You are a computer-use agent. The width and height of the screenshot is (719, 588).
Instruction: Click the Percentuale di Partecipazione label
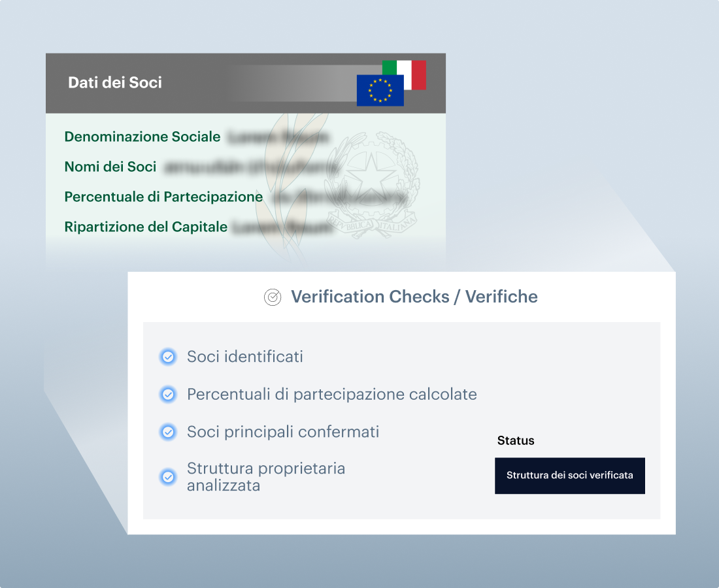163,197
